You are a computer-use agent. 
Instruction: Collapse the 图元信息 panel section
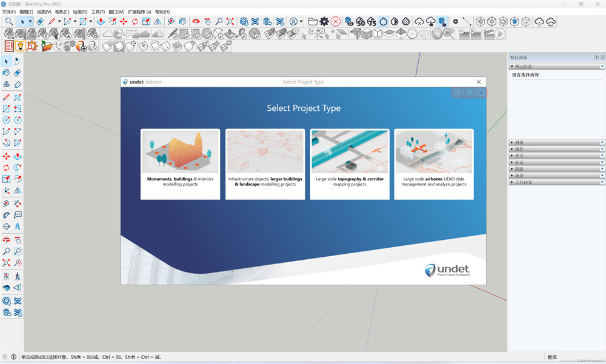point(557,67)
